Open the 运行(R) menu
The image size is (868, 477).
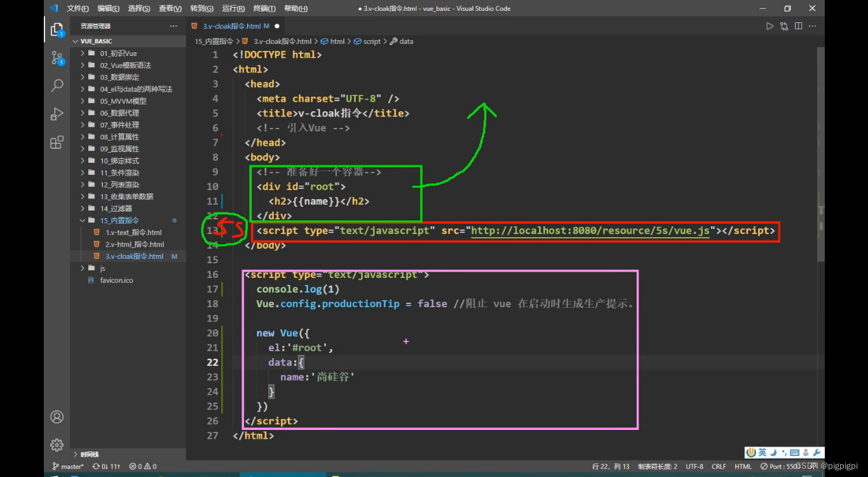pyautogui.click(x=233, y=8)
